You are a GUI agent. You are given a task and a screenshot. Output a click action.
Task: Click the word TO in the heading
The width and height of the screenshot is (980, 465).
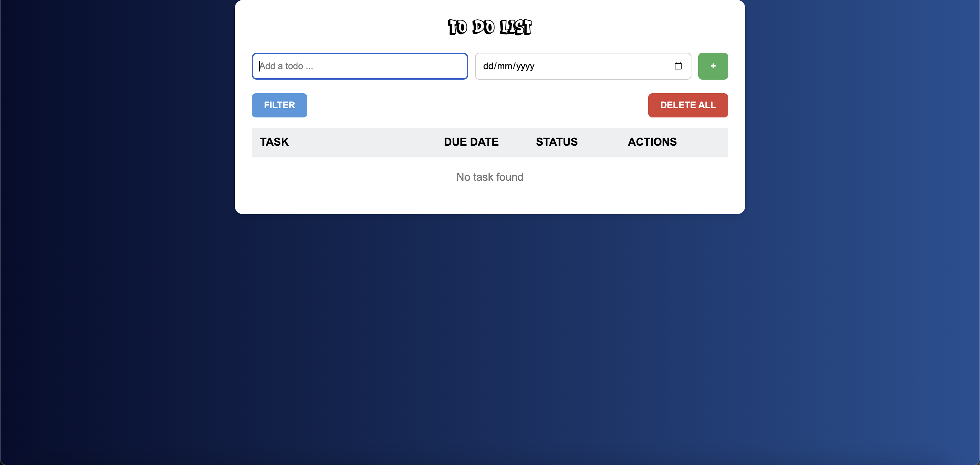pyautogui.click(x=457, y=27)
